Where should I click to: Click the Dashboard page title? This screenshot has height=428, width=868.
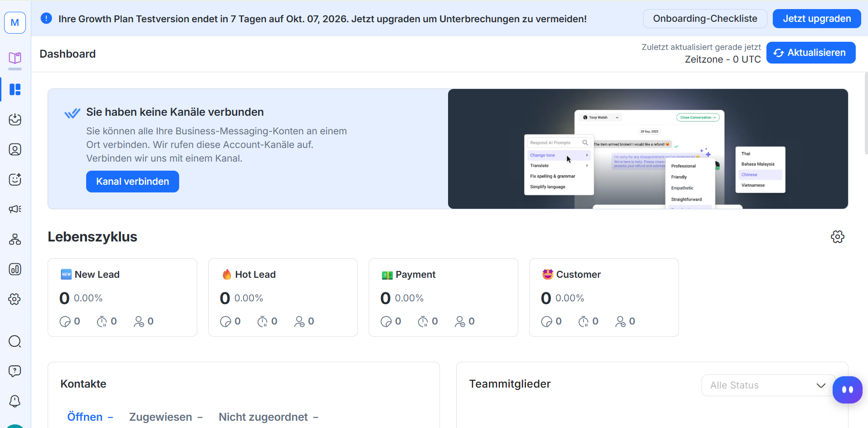(x=68, y=54)
